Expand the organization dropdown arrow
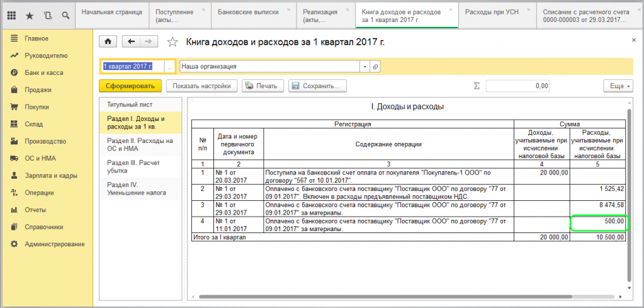 coord(364,66)
